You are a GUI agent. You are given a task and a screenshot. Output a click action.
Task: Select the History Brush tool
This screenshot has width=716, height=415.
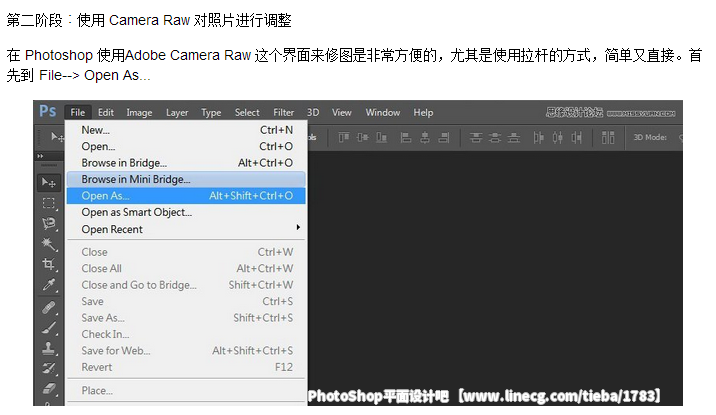48,368
